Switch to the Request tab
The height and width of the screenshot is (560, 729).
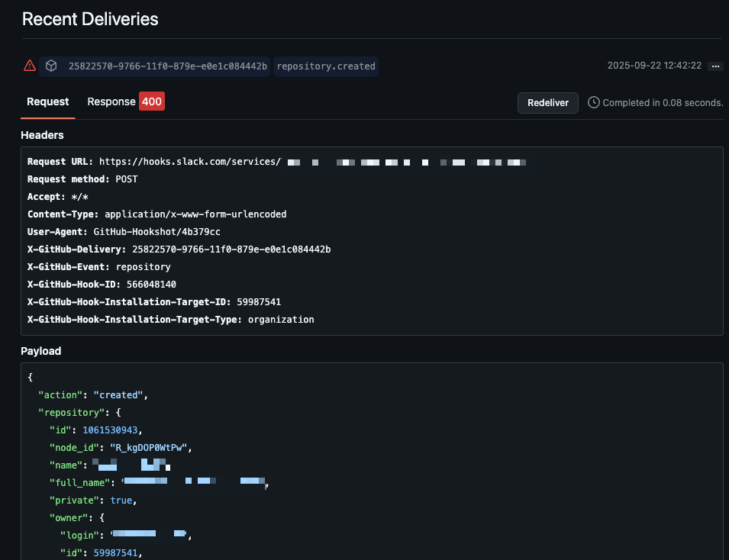[x=48, y=101]
